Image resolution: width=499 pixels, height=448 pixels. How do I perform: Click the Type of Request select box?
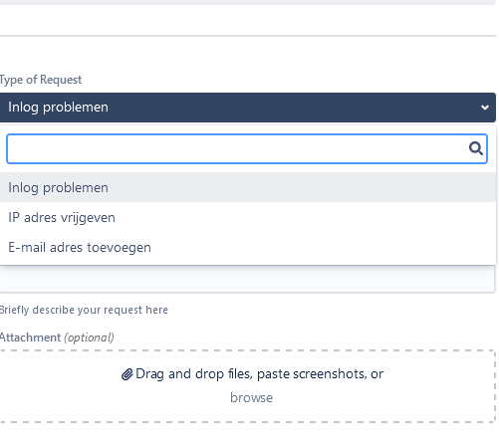tap(247, 108)
